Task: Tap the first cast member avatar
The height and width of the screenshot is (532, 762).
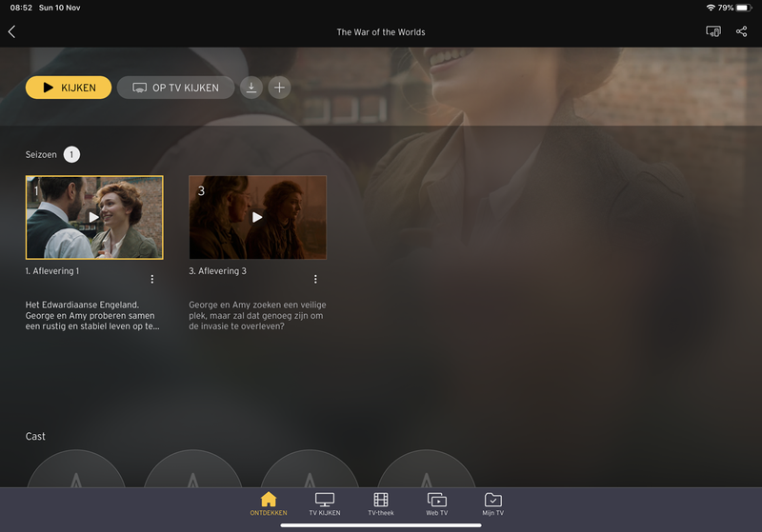Action: 75,471
